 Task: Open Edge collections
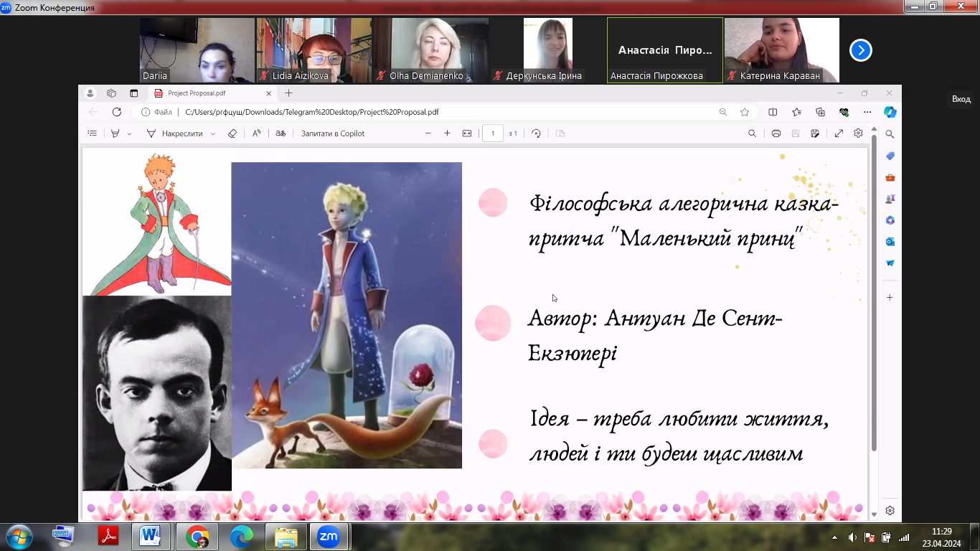820,112
